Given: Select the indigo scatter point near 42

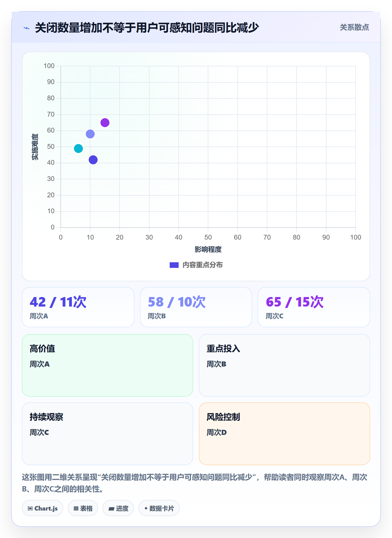Looking at the screenshot, I should tap(93, 160).
